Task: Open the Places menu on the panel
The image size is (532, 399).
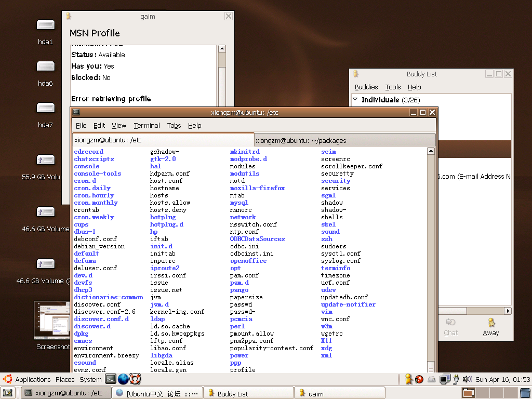Action: 65,379
